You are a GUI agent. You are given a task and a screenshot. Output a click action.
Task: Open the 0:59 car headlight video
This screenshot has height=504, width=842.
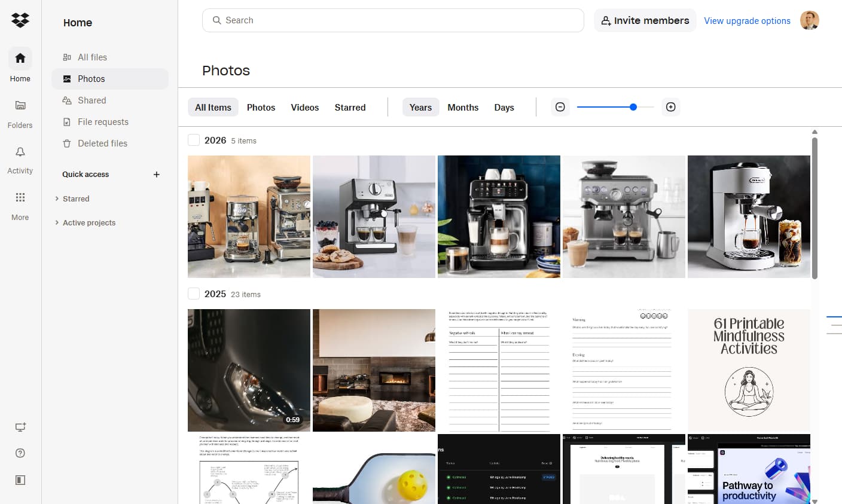(x=249, y=370)
